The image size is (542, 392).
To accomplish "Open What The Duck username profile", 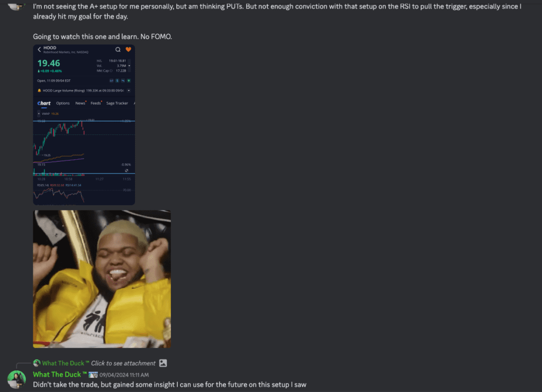I will pyautogui.click(x=57, y=375).
